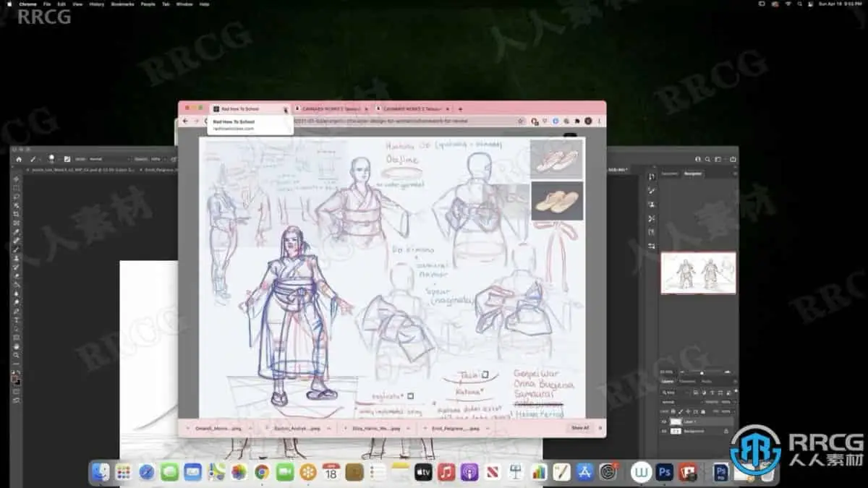Open new tab with Chrome plus button
This screenshot has height=488, width=868.
click(x=460, y=108)
